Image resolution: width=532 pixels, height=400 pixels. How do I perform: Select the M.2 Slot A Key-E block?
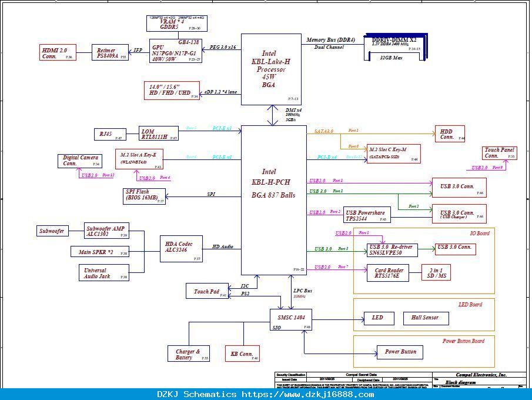pos(139,159)
